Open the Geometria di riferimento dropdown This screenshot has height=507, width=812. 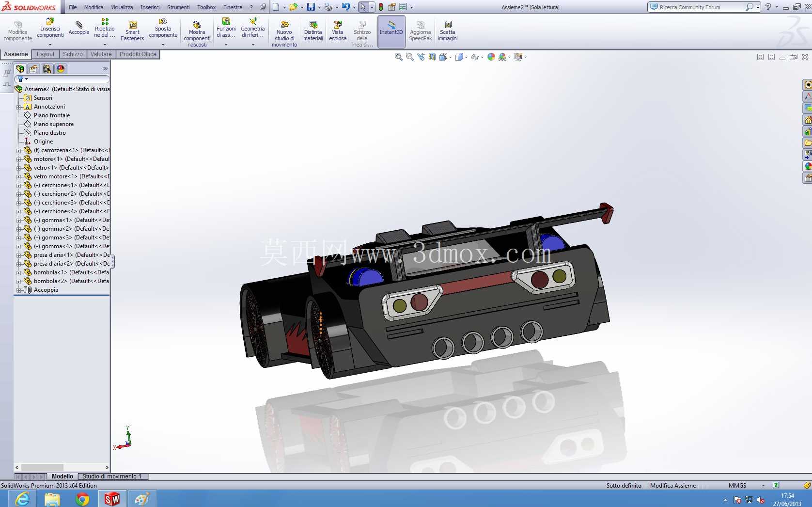pos(253,45)
